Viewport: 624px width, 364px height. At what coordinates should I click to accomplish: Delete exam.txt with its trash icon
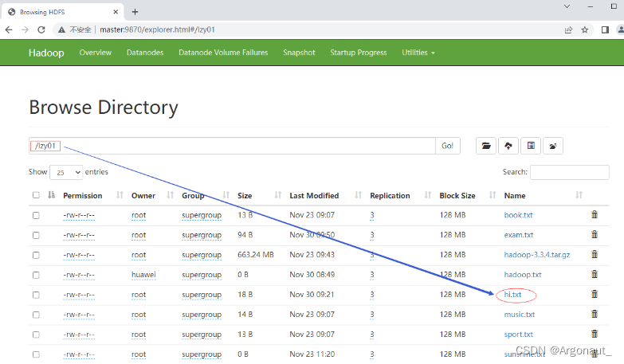point(595,234)
